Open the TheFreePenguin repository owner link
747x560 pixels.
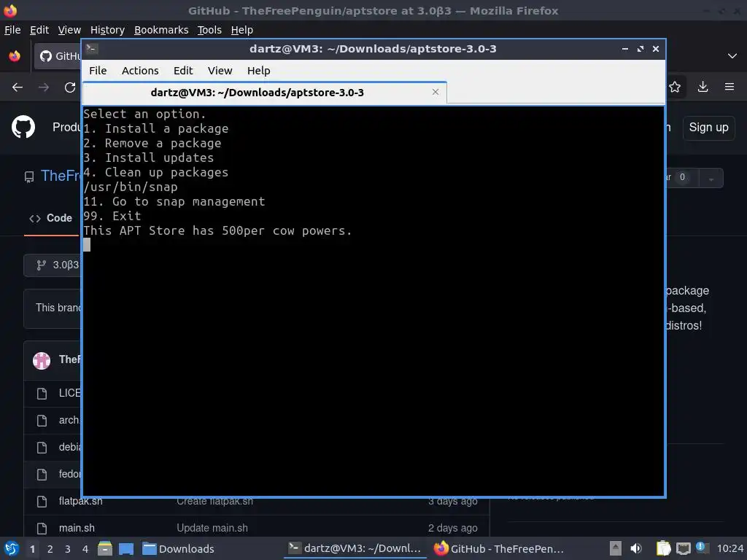[x=61, y=176]
